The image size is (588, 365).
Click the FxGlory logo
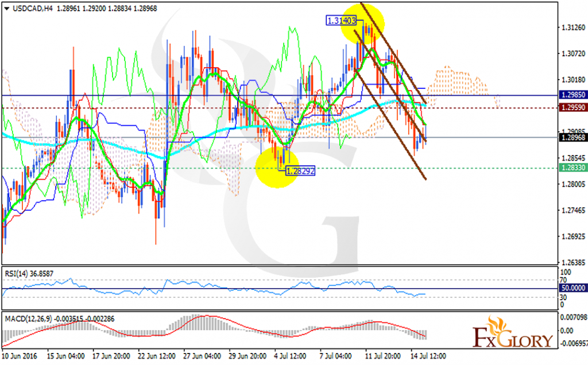513,332
